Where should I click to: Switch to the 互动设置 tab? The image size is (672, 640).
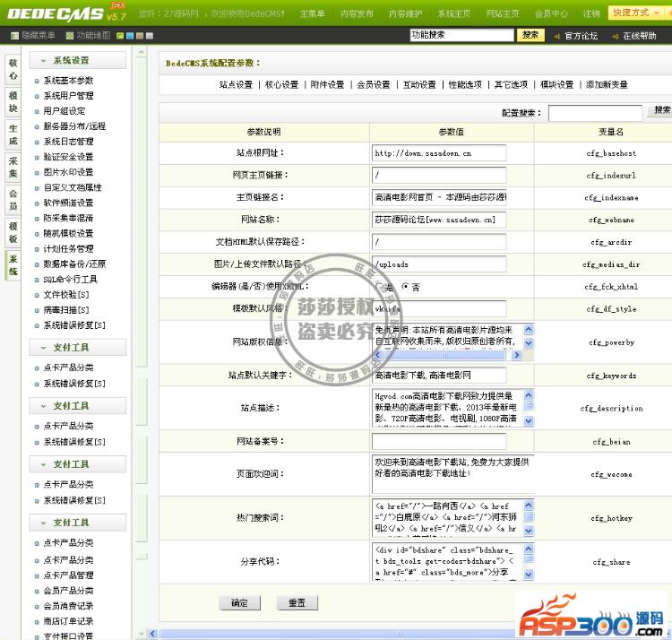tap(419, 85)
